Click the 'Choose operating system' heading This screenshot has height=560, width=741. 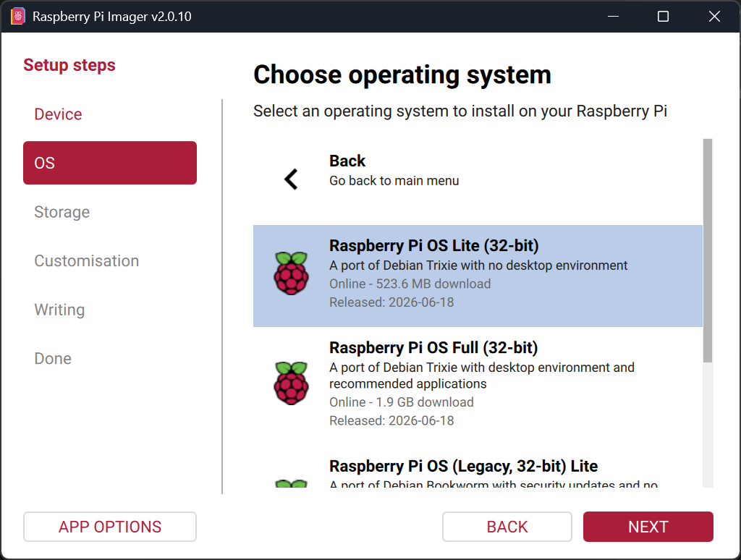click(402, 75)
